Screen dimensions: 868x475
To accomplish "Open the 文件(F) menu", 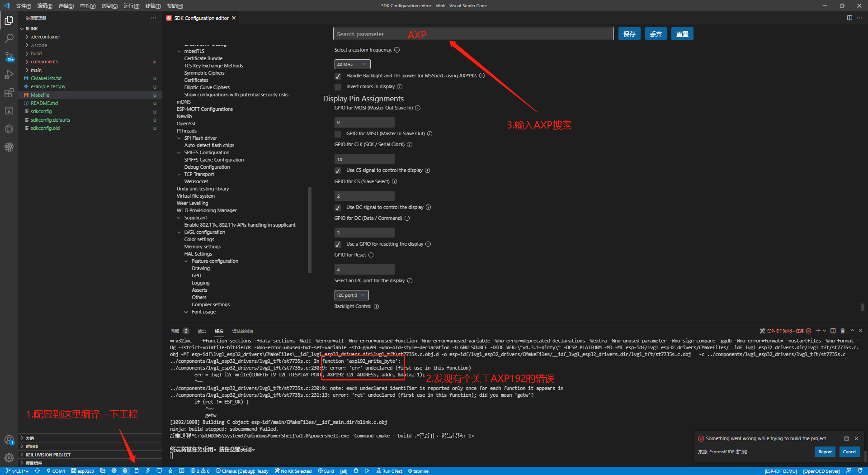I will (24, 6).
